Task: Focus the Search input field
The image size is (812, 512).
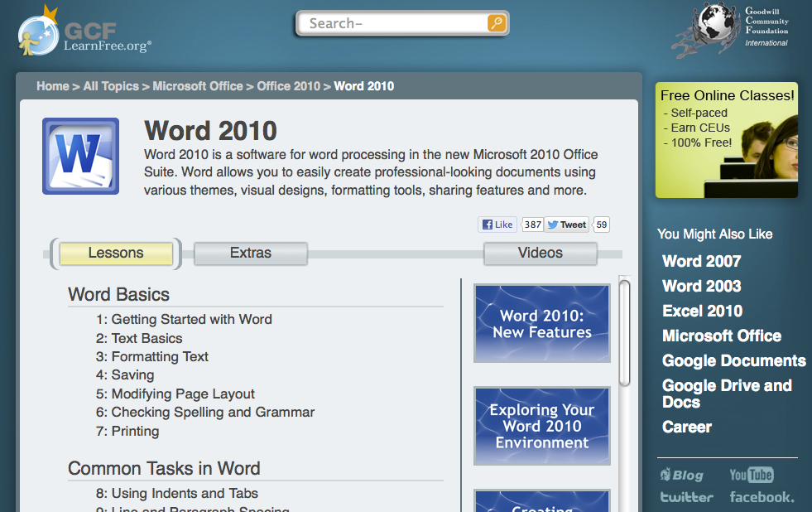Action: click(x=395, y=23)
